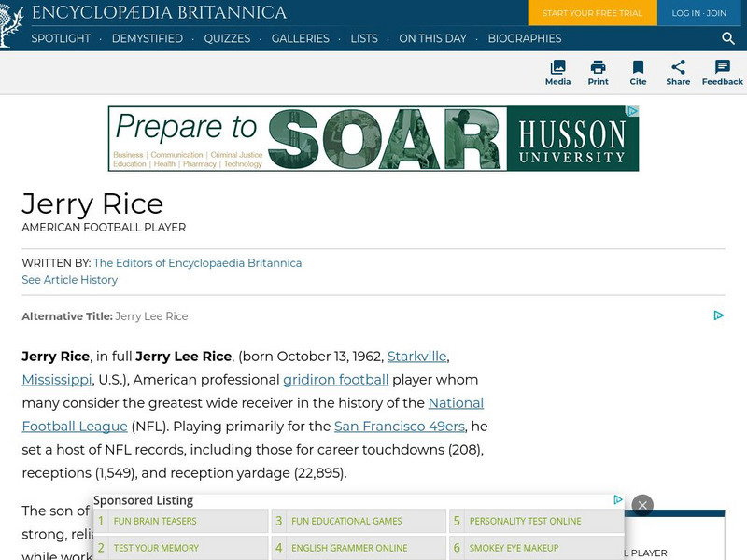Click ON THIS DAY in the navigation
Image resolution: width=747 pixels, height=560 pixels.
[x=432, y=38]
